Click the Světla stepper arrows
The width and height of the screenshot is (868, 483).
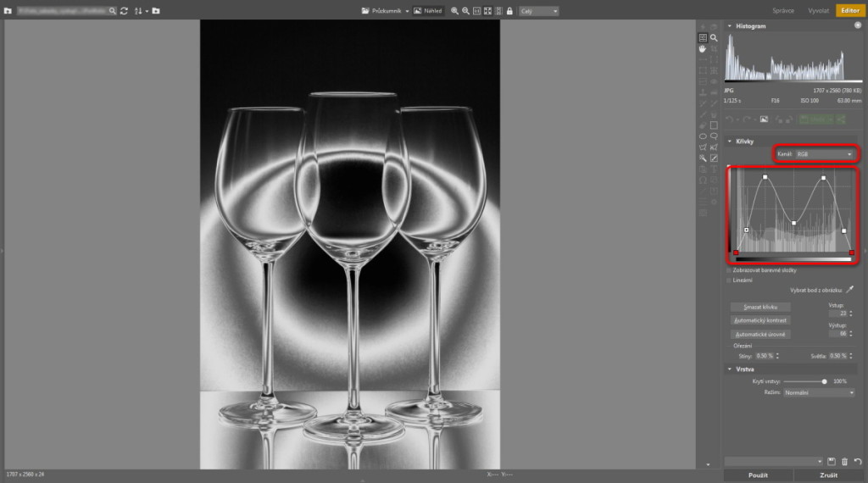click(851, 356)
